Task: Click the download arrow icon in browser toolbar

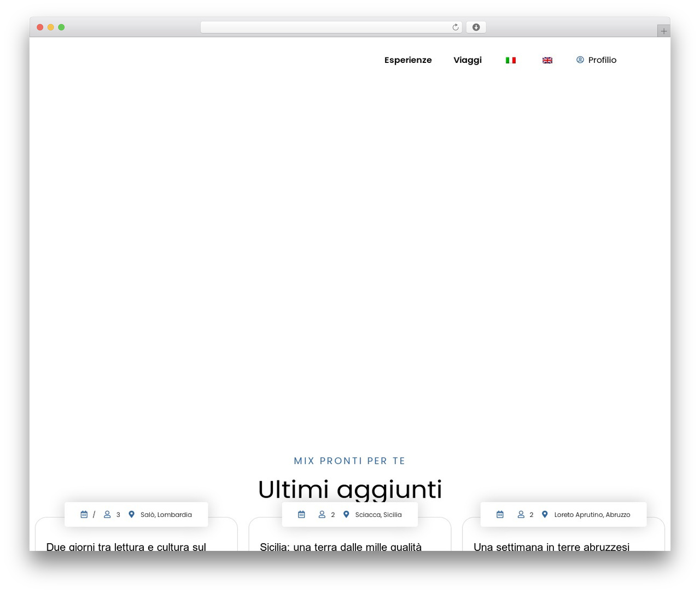Action: (x=476, y=27)
